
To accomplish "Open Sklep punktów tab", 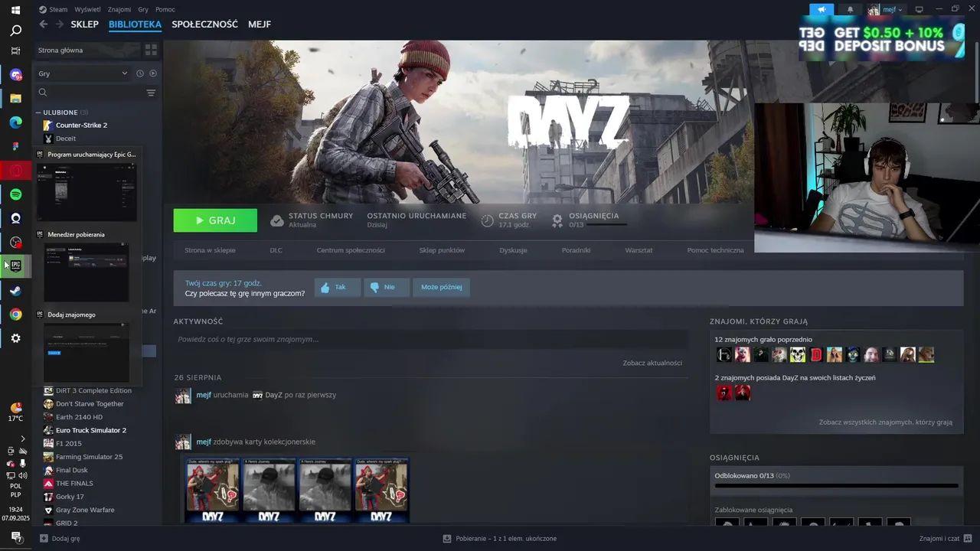I will [x=442, y=250].
